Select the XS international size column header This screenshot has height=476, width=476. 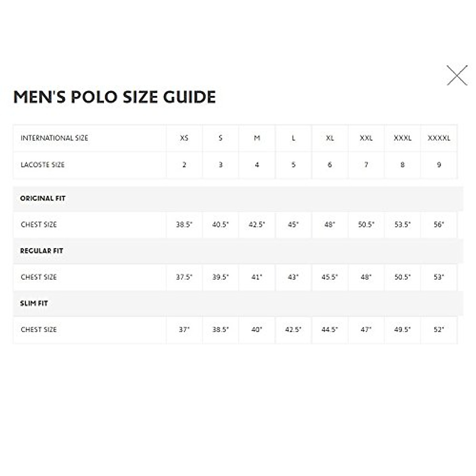click(x=184, y=138)
